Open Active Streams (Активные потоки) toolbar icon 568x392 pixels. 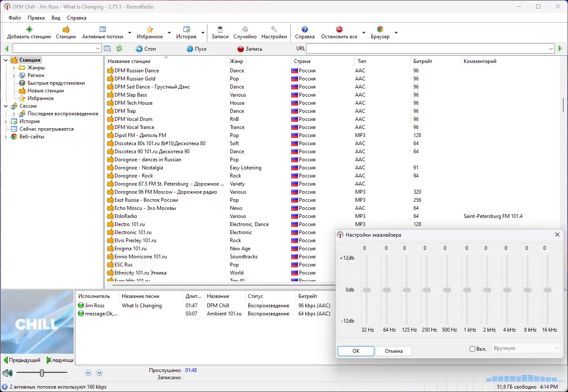point(103,30)
